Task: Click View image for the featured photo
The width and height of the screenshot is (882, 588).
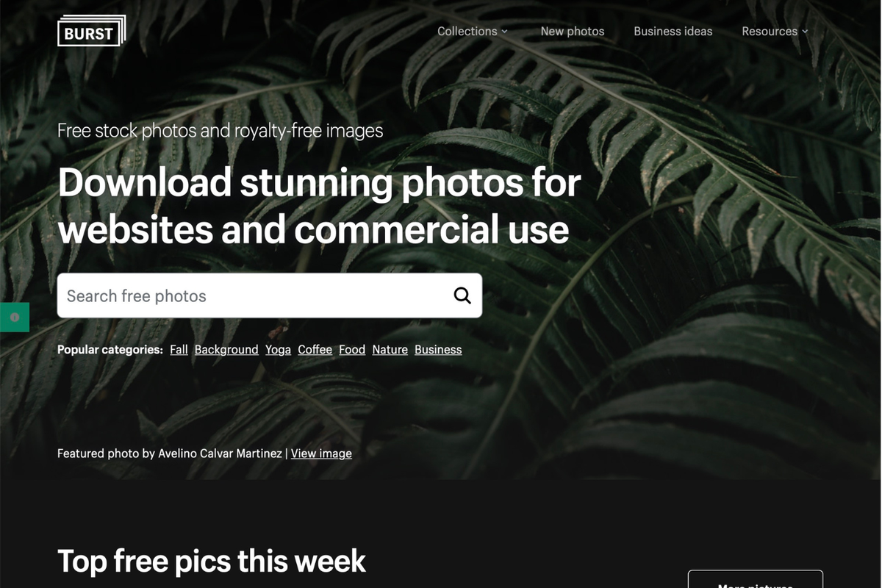Action: [x=321, y=453]
